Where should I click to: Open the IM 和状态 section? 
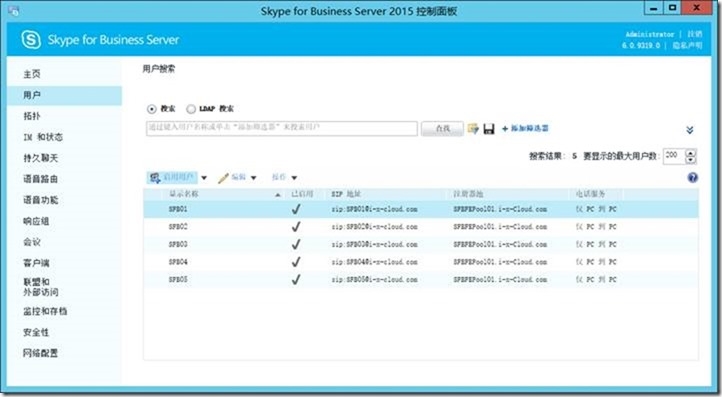pos(43,137)
